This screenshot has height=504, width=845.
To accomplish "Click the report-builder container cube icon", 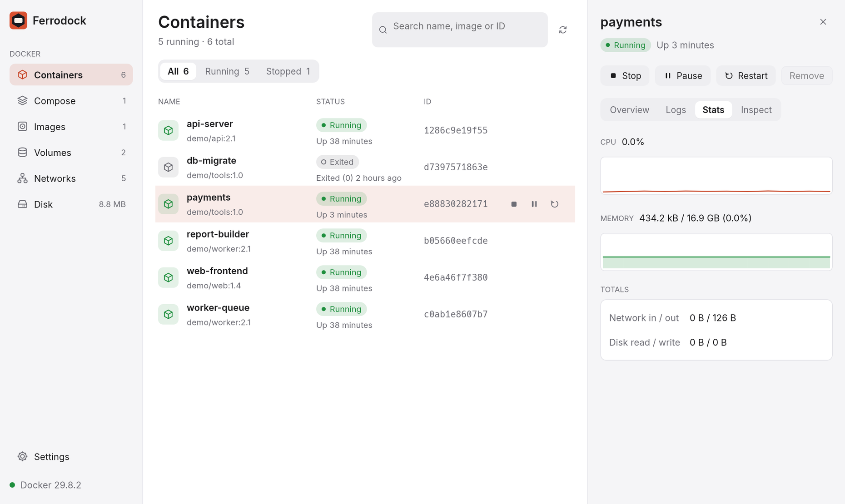I will tap(168, 241).
